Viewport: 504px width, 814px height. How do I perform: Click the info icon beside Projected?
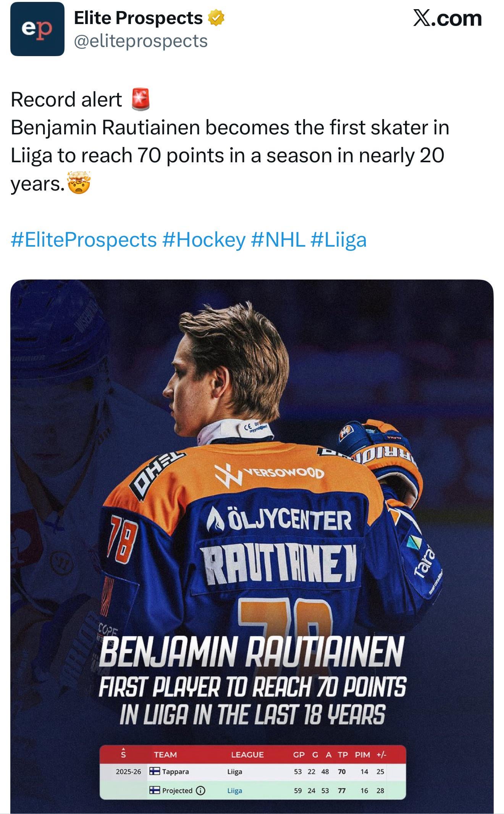(x=200, y=790)
